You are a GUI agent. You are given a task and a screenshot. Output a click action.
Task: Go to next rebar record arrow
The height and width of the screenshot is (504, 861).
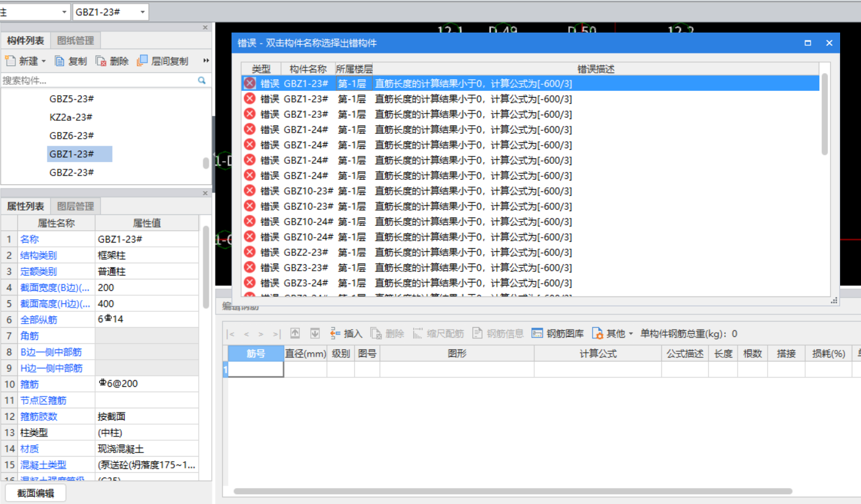[261, 334]
